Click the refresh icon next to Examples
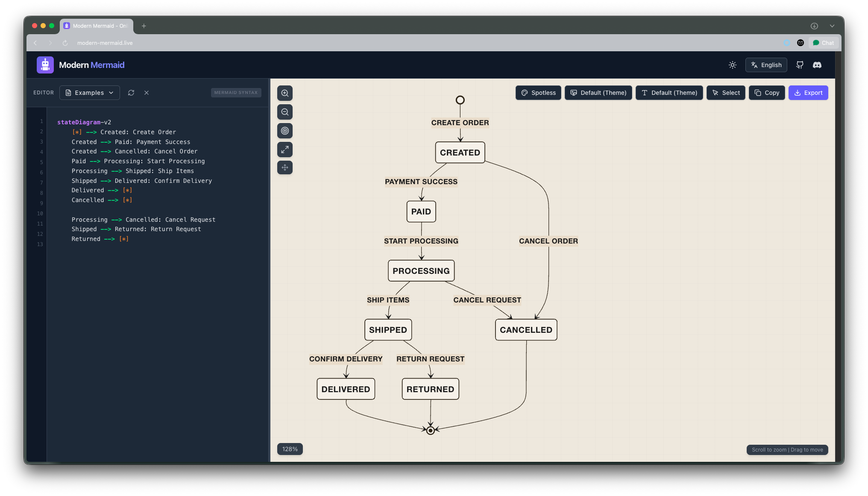This screenshot has height=496, width=868. (x=131, y=93)
